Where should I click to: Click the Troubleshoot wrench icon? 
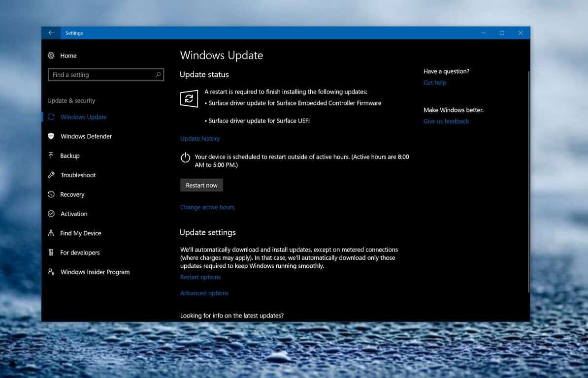click(x=51, y=175)
